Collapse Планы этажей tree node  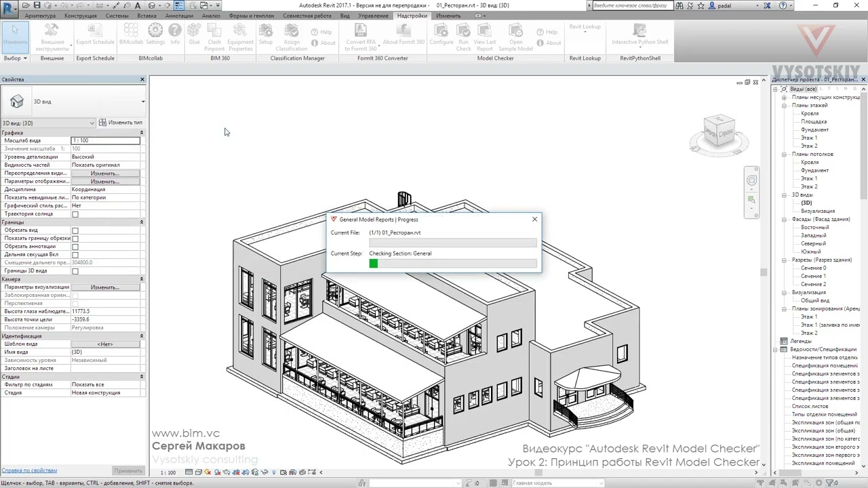pos(784,106)
